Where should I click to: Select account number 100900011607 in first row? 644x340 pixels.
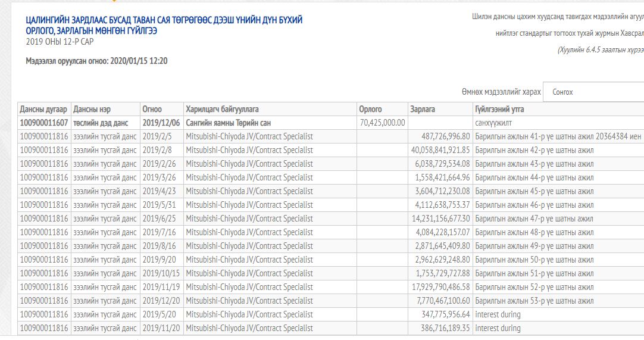coord(44,123)
